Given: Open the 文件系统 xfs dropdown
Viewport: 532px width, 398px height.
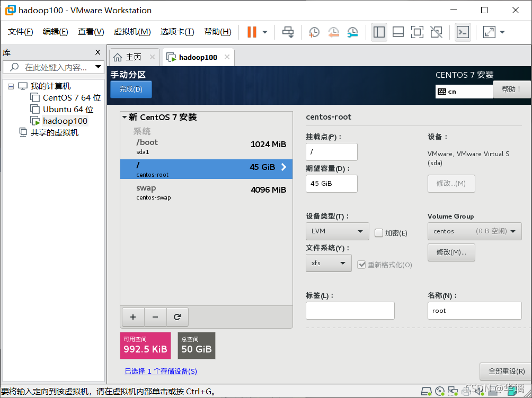Looking at the screenshot, I should (x=329, y=263).
